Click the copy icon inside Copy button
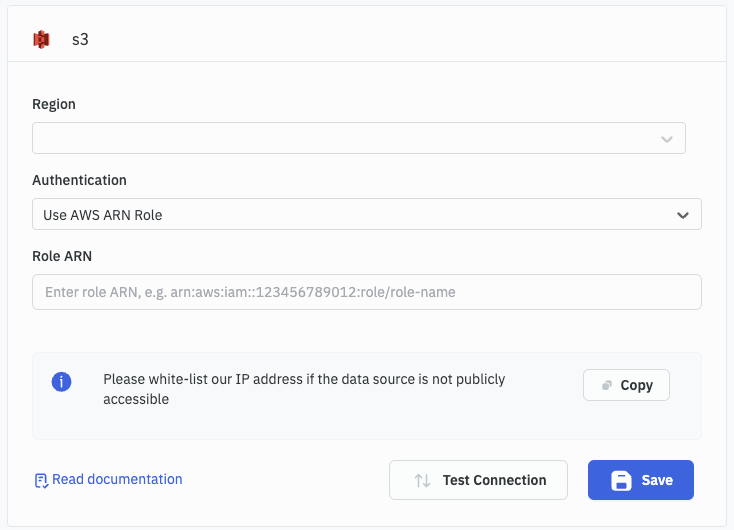The height and width of the screenshot is (530, 734). click(607, 385)
